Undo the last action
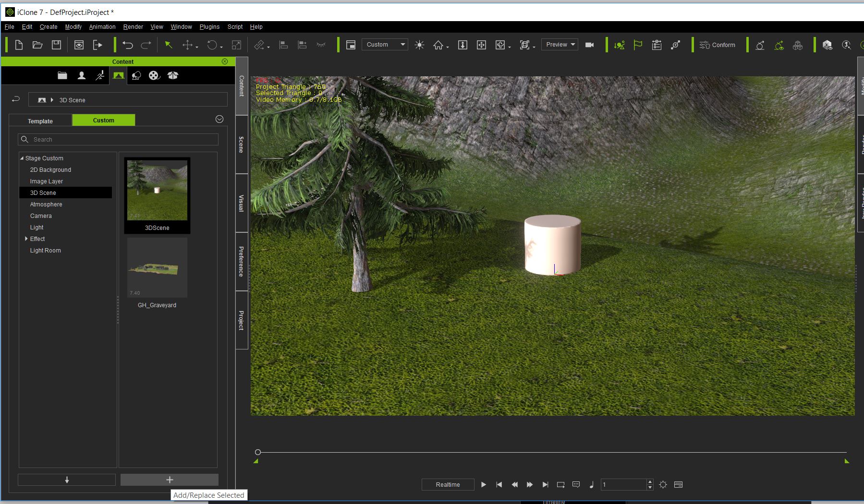 click(127, 45)
